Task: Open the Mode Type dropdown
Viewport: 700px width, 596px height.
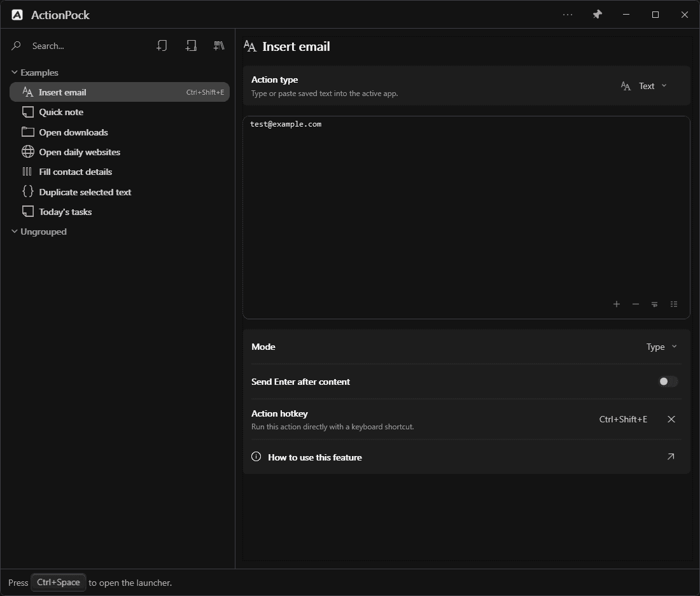Action: [662, 347]
